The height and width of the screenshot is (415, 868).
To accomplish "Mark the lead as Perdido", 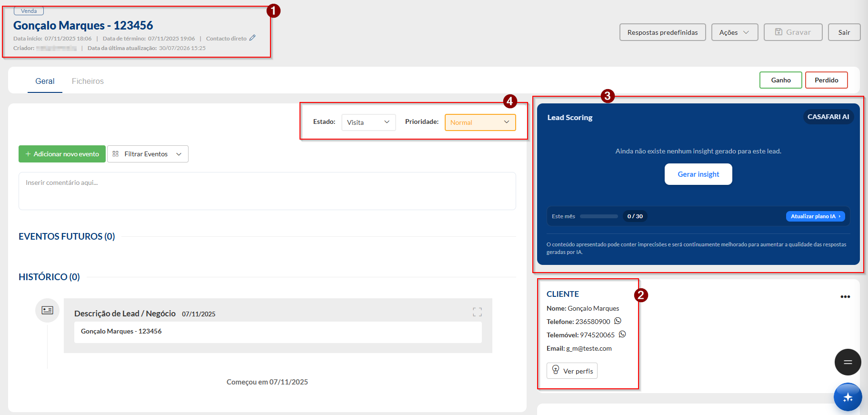I will 826,80.
